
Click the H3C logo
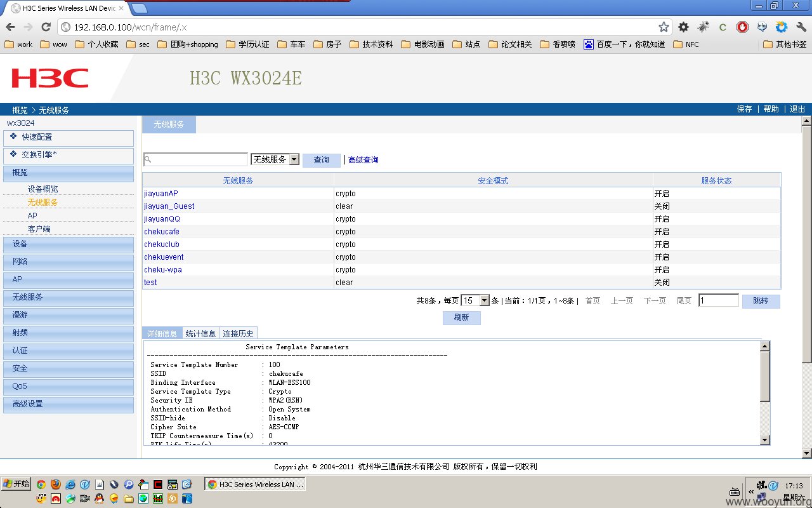coord(49,78)
